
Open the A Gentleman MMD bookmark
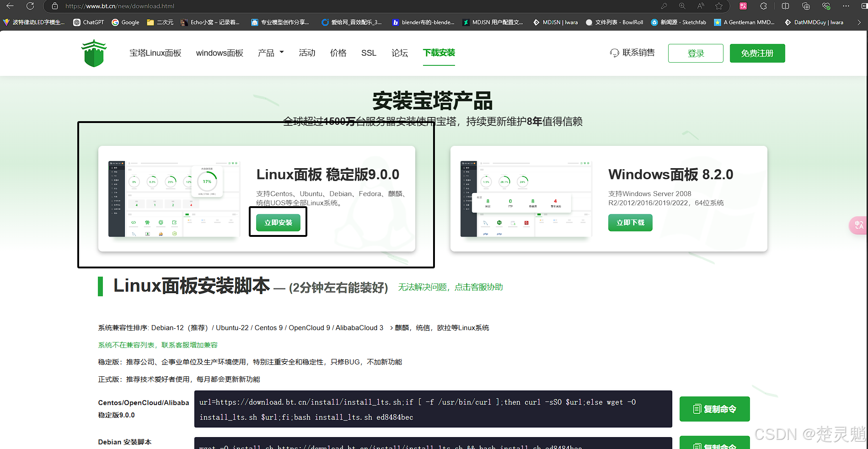coord(745,22)
